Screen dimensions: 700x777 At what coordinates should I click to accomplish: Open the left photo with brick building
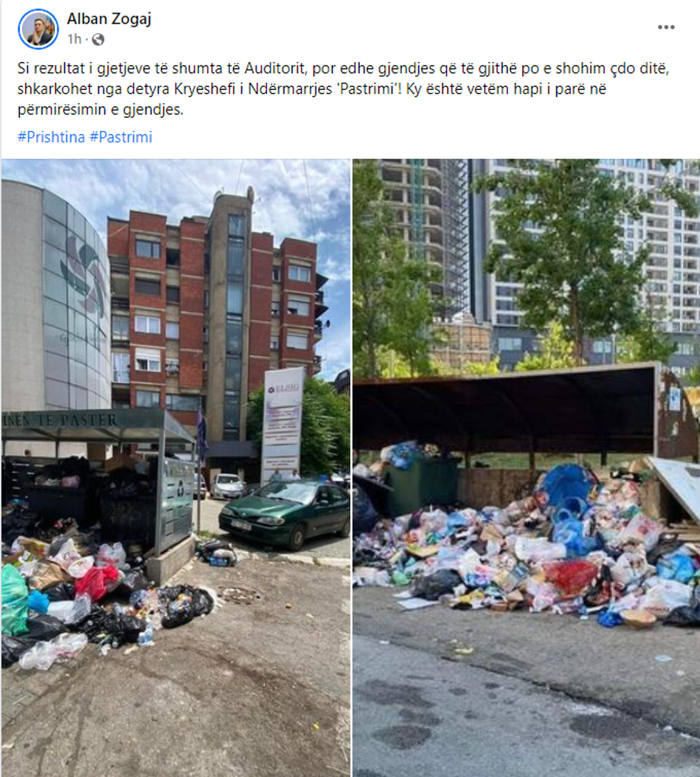pos(176,468)
